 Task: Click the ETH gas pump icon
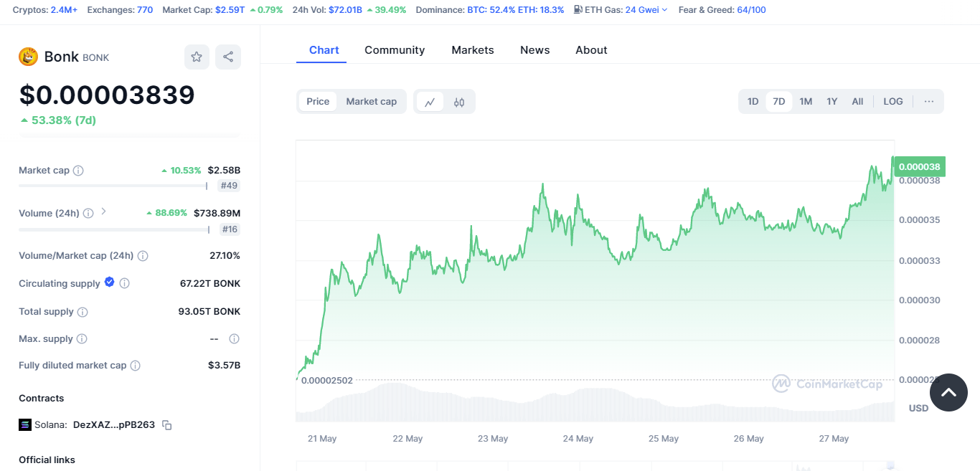578,10
